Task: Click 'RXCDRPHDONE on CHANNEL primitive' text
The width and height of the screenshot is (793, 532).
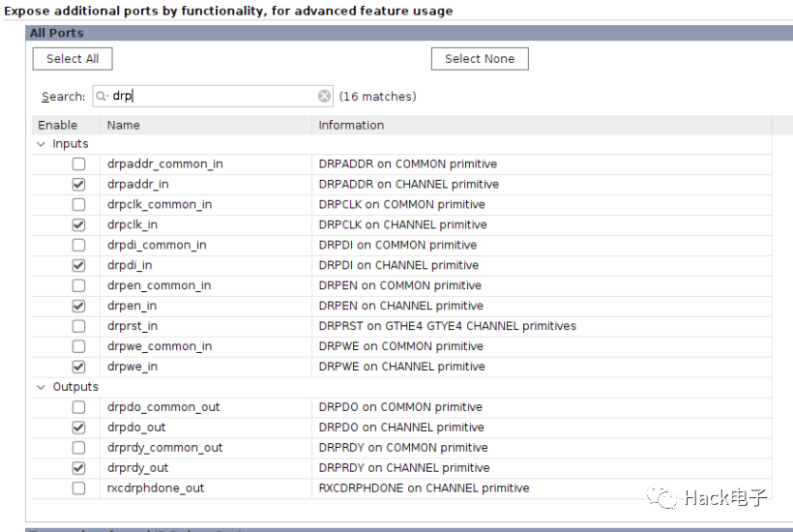Action: point(424,488)
